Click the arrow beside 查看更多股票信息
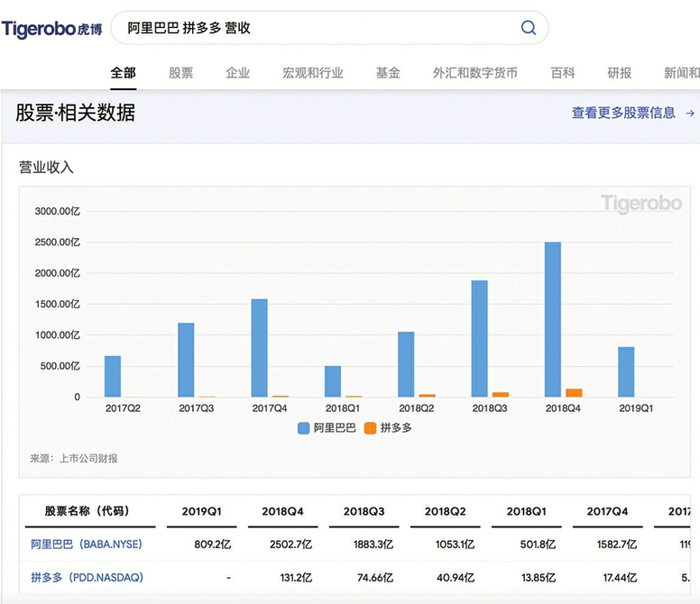 pyautogui.click(x=690, y=114)
